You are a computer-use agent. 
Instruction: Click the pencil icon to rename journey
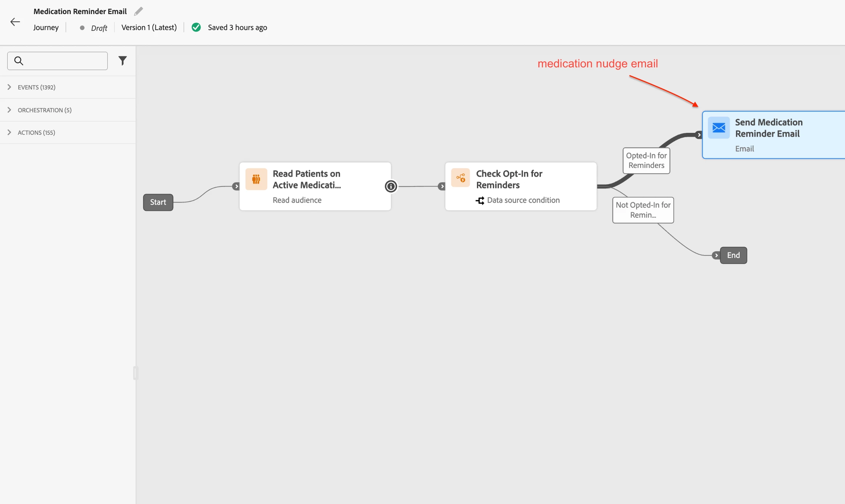click(x=139, y=11)
